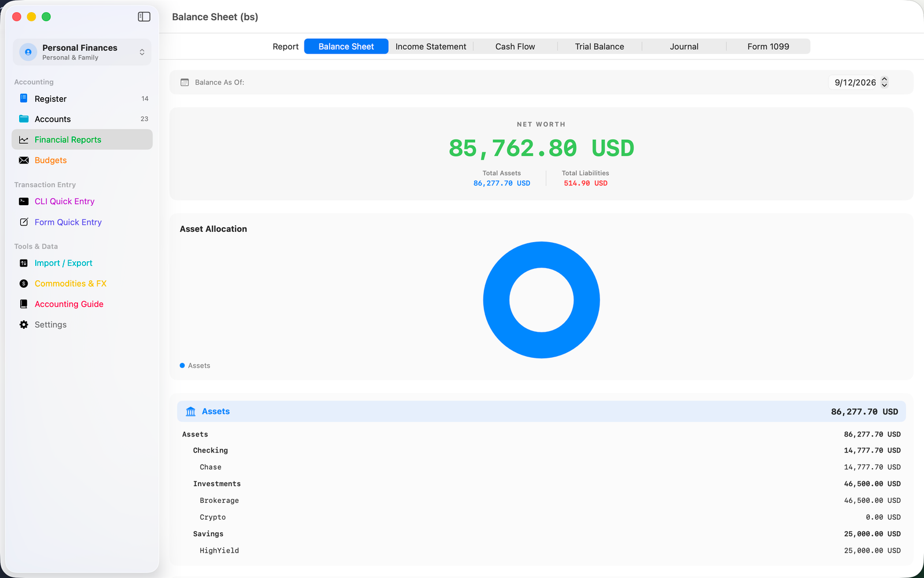
Task: Click the Financial Reports chart icon
Action: [24, 139]
